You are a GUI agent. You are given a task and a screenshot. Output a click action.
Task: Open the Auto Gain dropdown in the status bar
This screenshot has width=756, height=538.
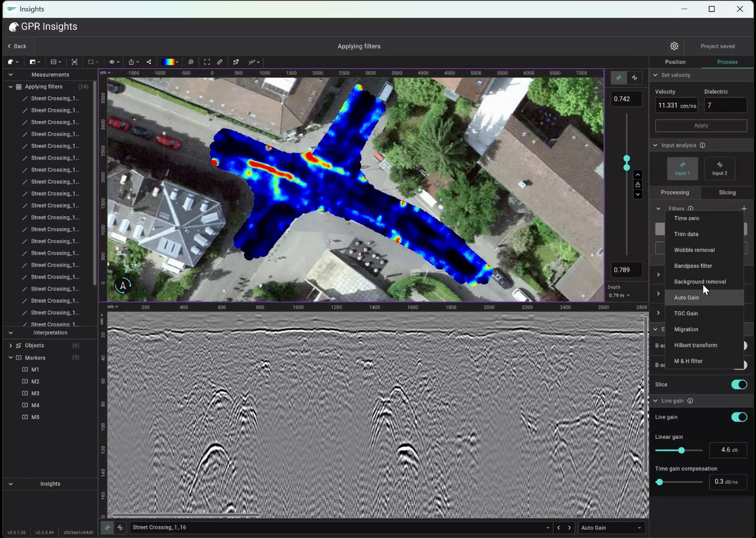coord(612,528)
